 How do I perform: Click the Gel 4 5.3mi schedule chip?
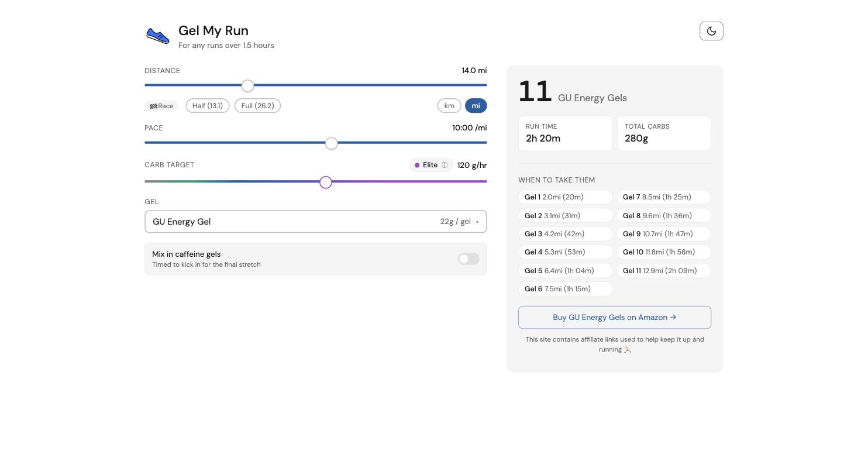[566, 252]
